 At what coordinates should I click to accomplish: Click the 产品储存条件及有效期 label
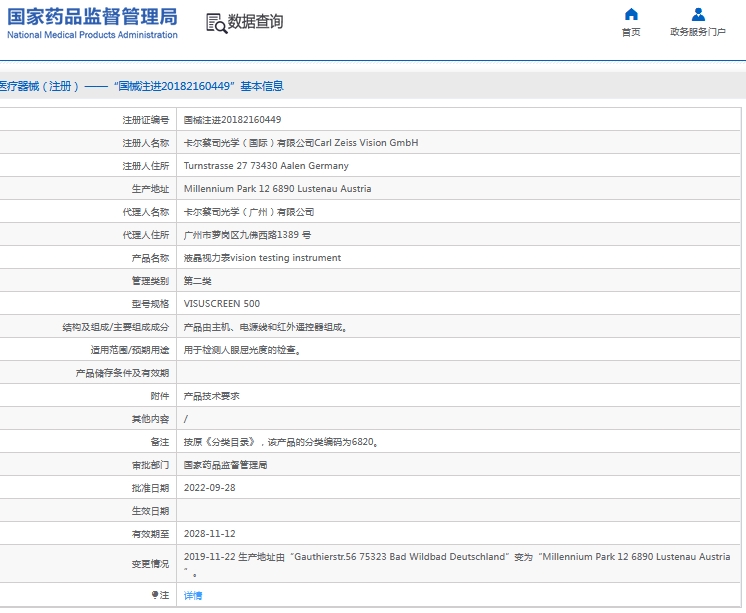tap(122, 373)
